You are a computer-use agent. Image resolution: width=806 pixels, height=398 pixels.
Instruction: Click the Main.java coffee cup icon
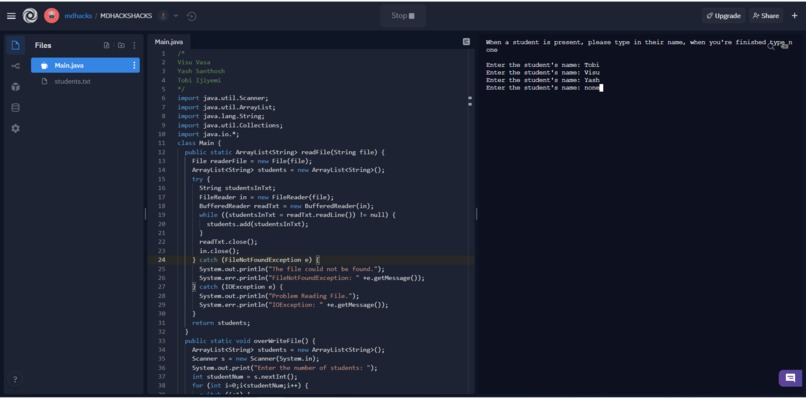44,65
